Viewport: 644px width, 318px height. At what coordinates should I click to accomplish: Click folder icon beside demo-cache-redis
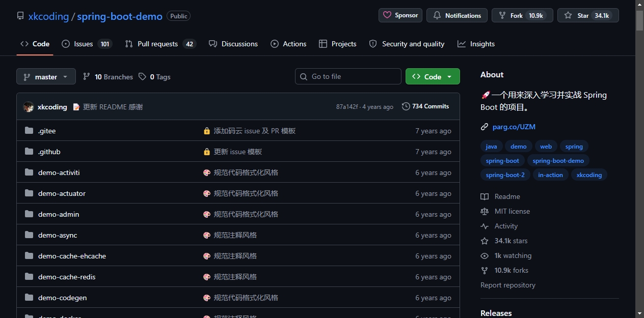point(29,277)
